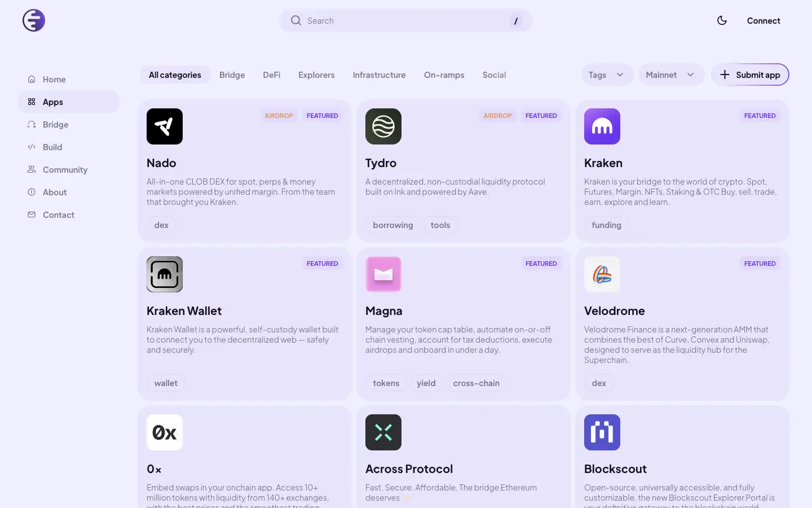Switch to the Explorers category tab
This screenshot has height=508, width=812.
click(316, 75)
